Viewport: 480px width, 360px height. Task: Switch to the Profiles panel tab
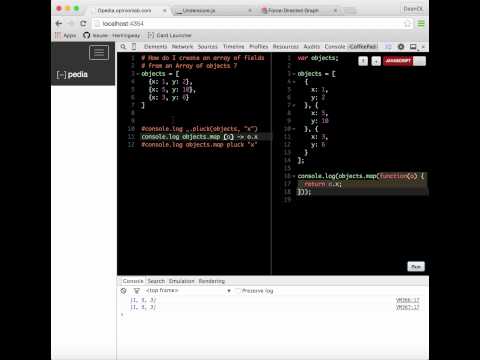coord(259,47)
